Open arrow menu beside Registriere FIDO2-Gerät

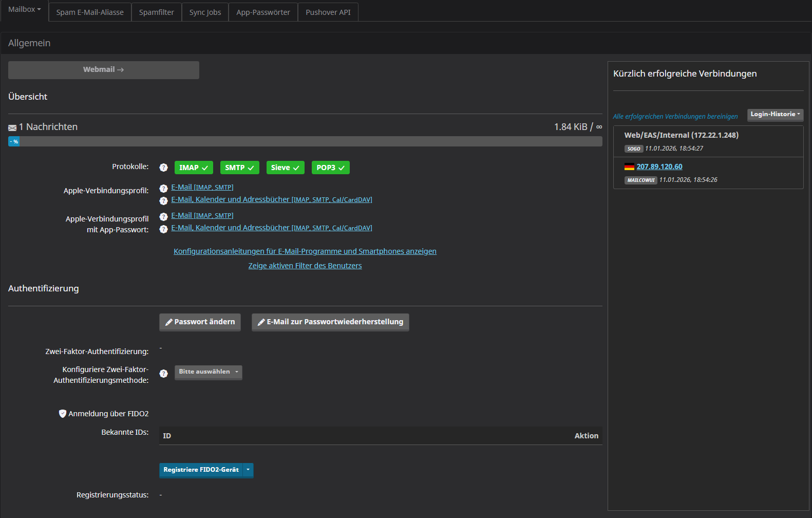coord(248,470)
